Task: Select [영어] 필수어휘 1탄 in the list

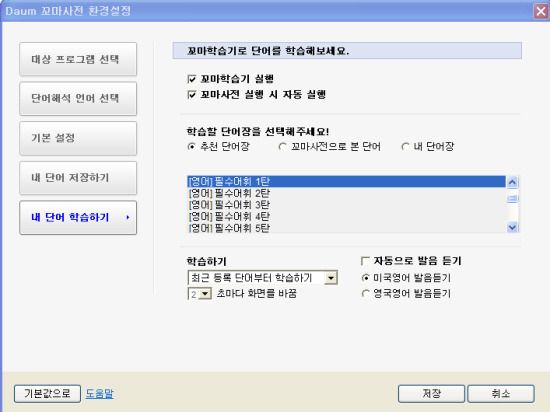Action: click(x=346, y=182)
